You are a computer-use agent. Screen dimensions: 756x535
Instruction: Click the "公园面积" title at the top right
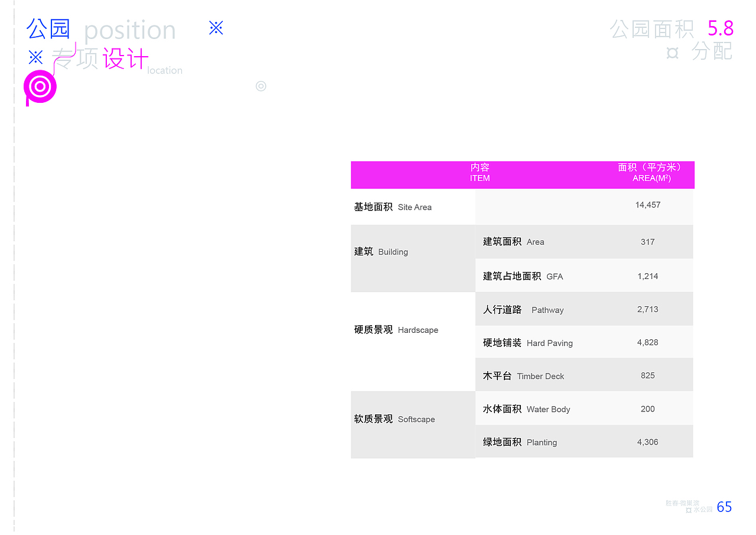pos(652,28)
